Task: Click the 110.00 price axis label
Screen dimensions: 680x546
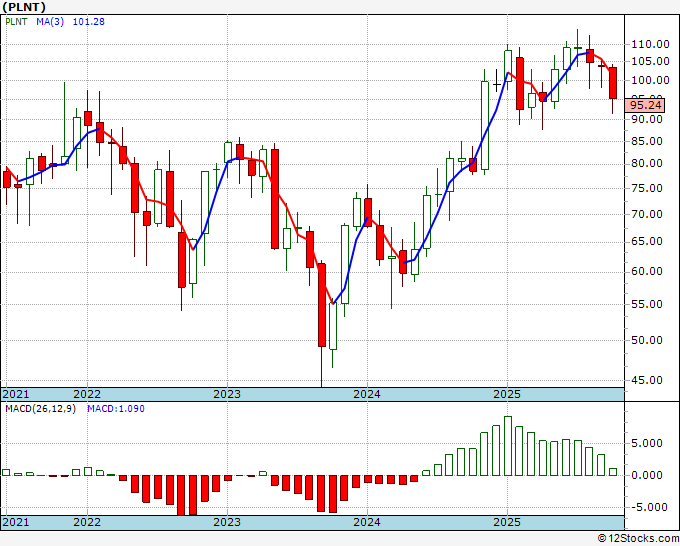Action: (650, 44)
